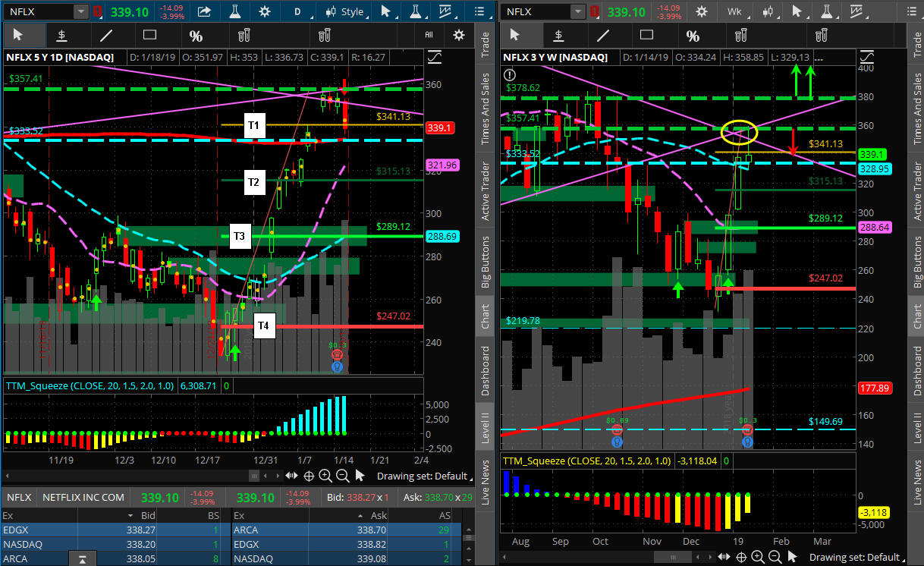Click the Drawing set: Default button on left

(x=421, y=476)
